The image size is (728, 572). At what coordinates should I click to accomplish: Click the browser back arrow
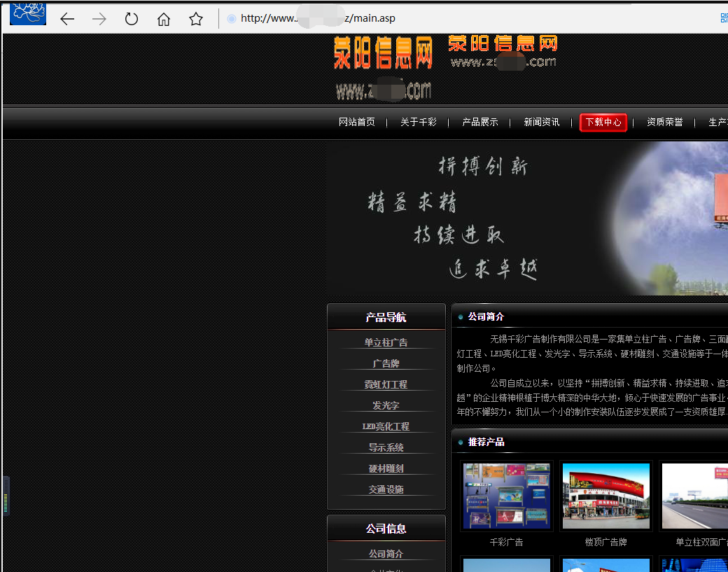(x=67, y=19)
